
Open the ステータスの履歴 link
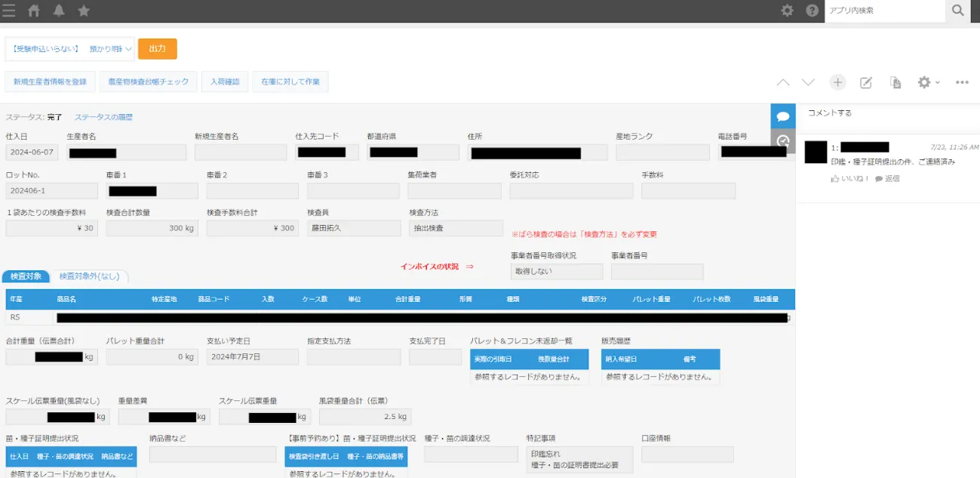[103, 117]
